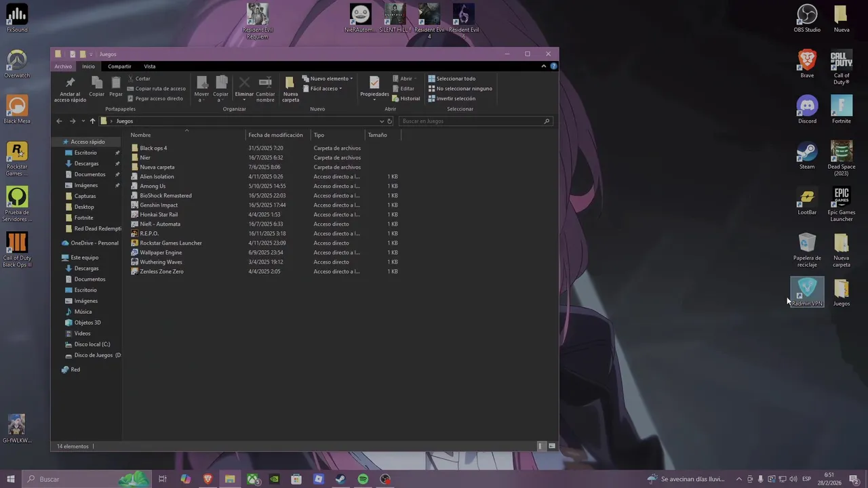Open address bar history dropdown
Image resolution: width=868 pixels, height=488 pixels.
[382, 121]
